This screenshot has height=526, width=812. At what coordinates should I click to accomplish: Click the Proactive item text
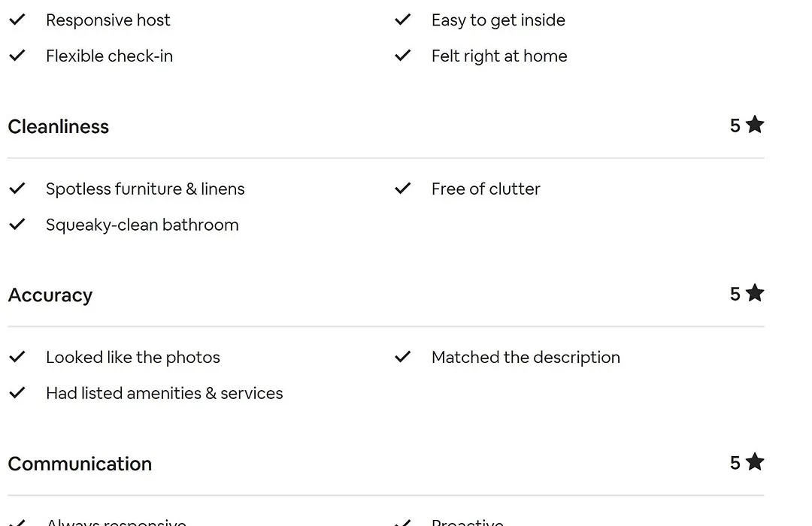pyautogui.click(x=467, y=521)
